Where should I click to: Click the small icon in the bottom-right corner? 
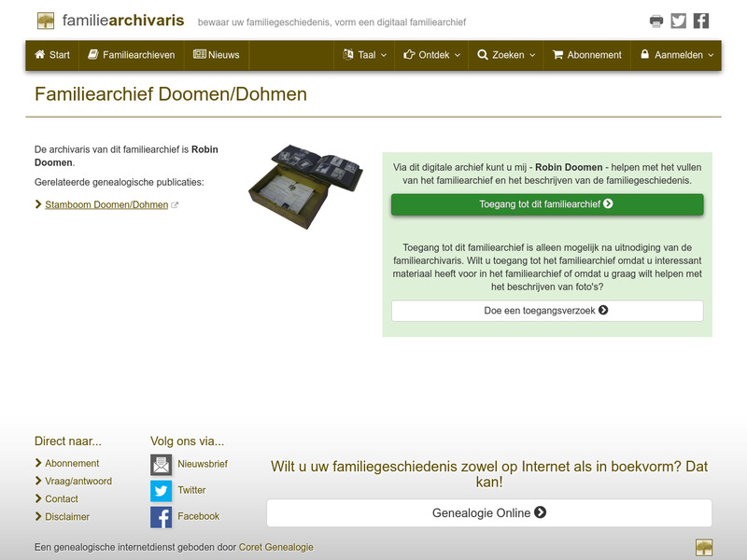pyautogui.click(x=705, y=548)
